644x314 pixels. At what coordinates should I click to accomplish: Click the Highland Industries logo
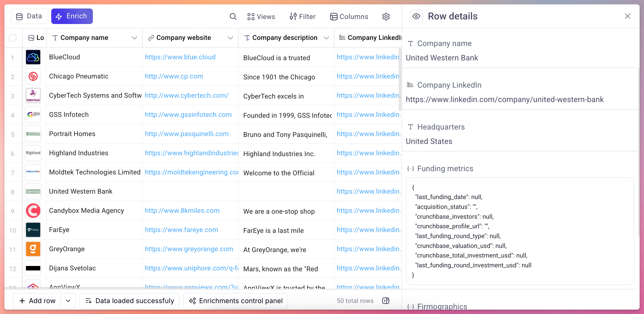(33, 153)
